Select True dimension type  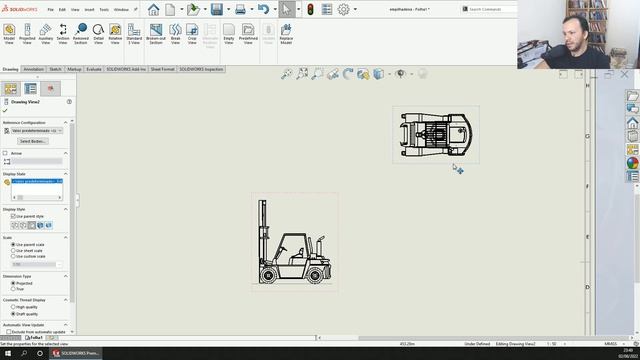pyautogui.click(x=13, y=289)
